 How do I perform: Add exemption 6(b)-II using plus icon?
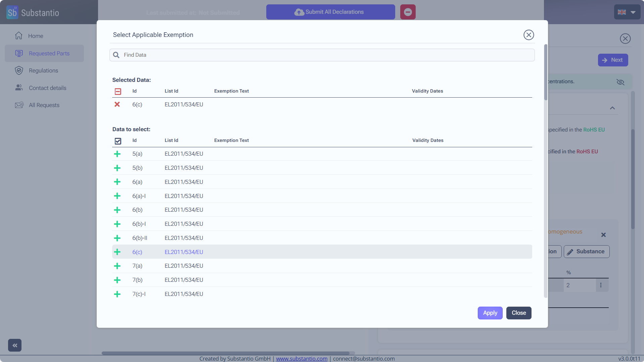click(x=117, y=238)
